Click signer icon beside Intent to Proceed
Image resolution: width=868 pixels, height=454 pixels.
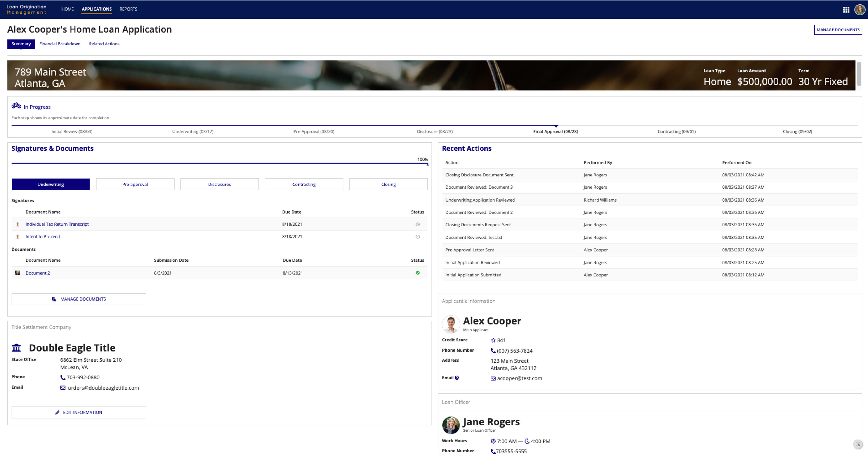pos(18,237)
